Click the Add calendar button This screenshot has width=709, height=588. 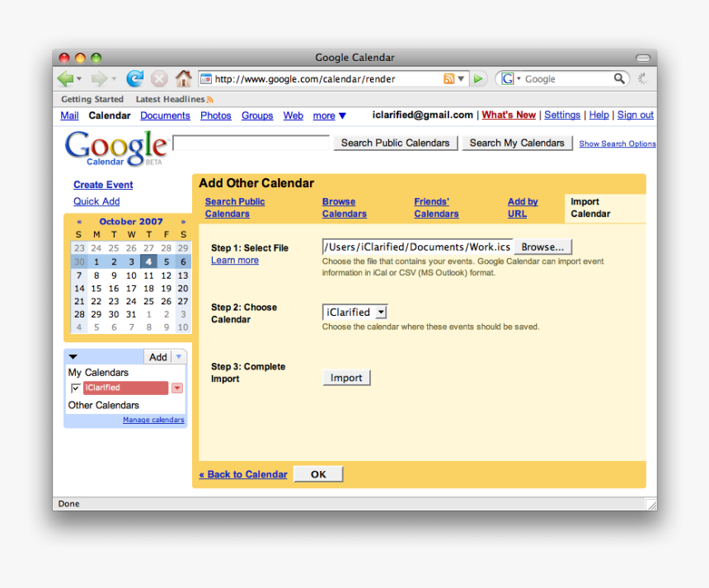158,357
